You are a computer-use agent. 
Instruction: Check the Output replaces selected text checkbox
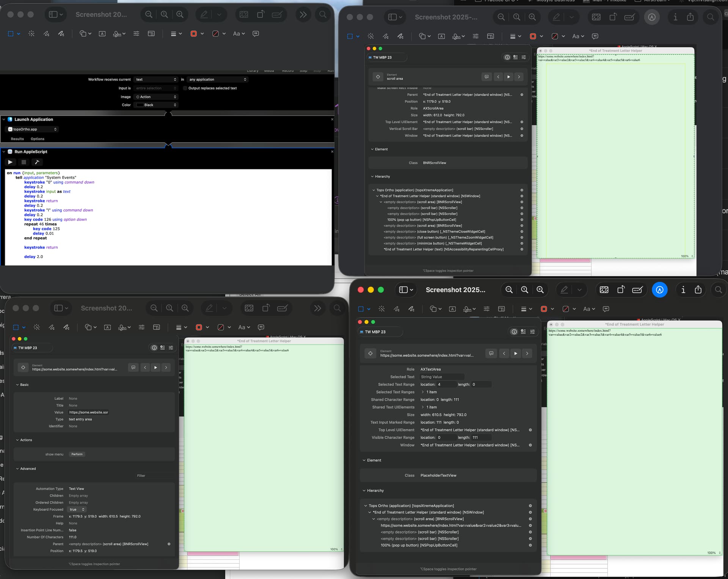coord(185,88)
